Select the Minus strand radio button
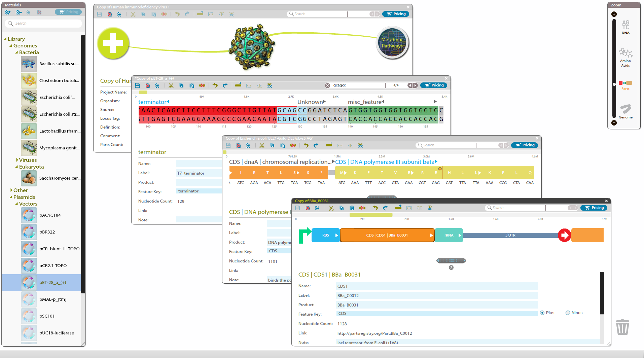The height and width of the screenshot is (358, 644). [568, 313]
